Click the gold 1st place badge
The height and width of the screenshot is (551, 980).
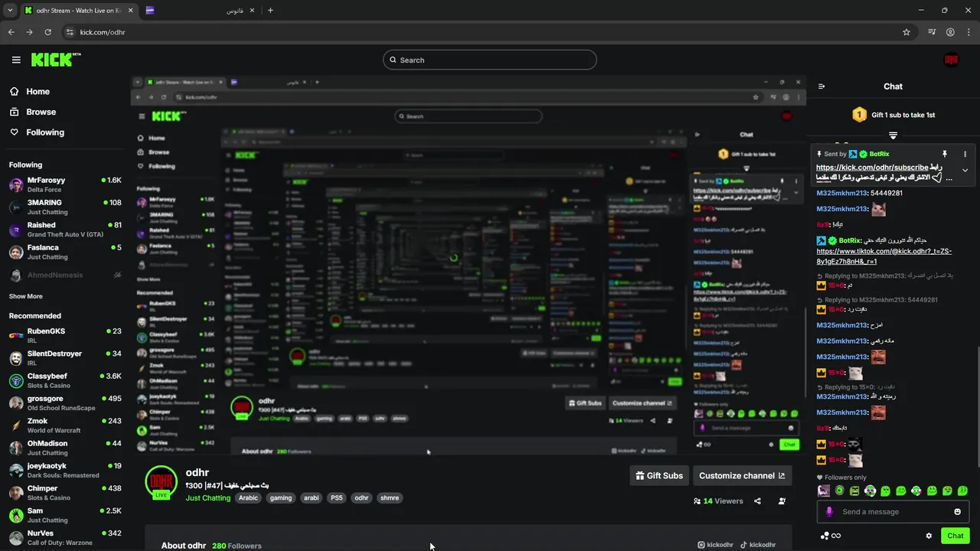pos(859,115)
